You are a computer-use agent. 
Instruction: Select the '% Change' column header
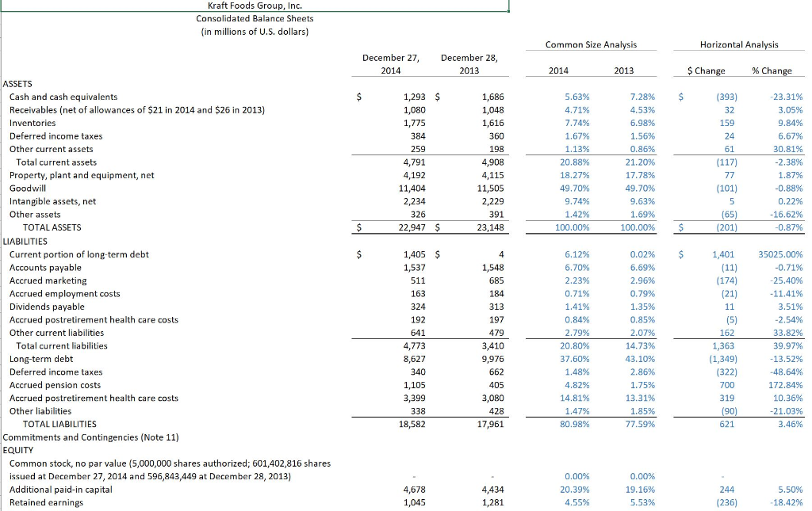[772, 71]
